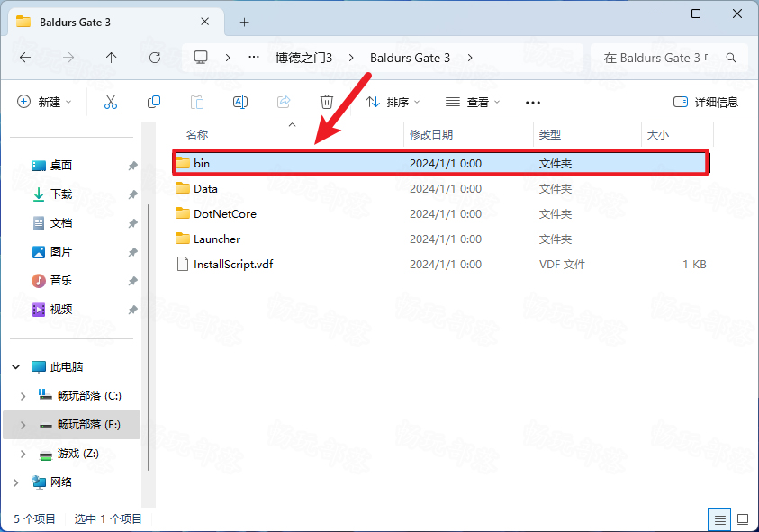
Task: Unpin 文档 using its pin icon
Action: click(x=132, y=223)
